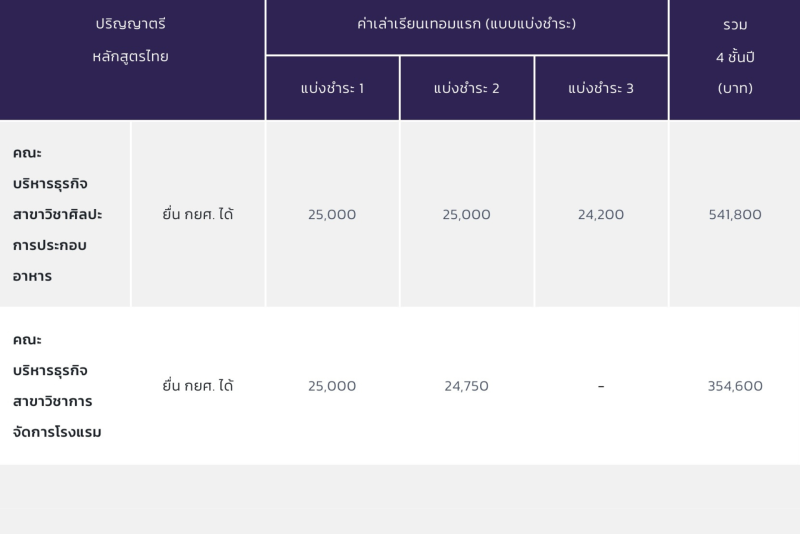Select the หลักสูตรไทย header line

click(x=130, y=56)
